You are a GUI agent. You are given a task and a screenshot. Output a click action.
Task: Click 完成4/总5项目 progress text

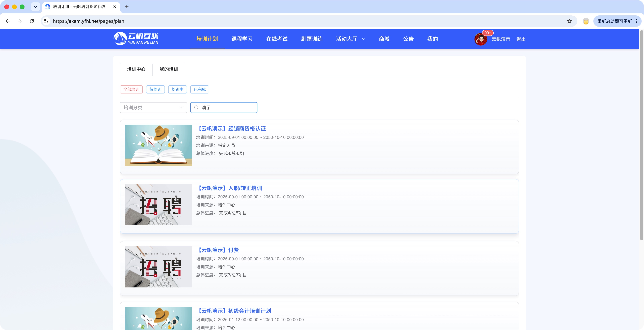(233, 213)
